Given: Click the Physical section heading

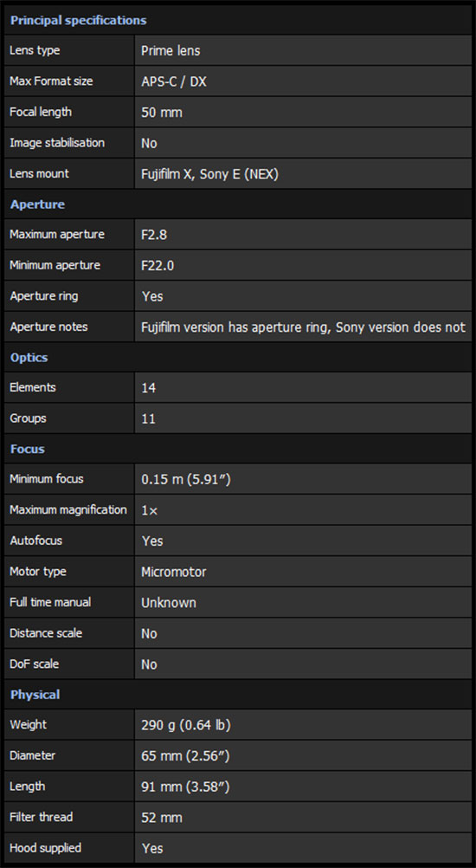Looking at the screenshot, I should tap(35, 694).
